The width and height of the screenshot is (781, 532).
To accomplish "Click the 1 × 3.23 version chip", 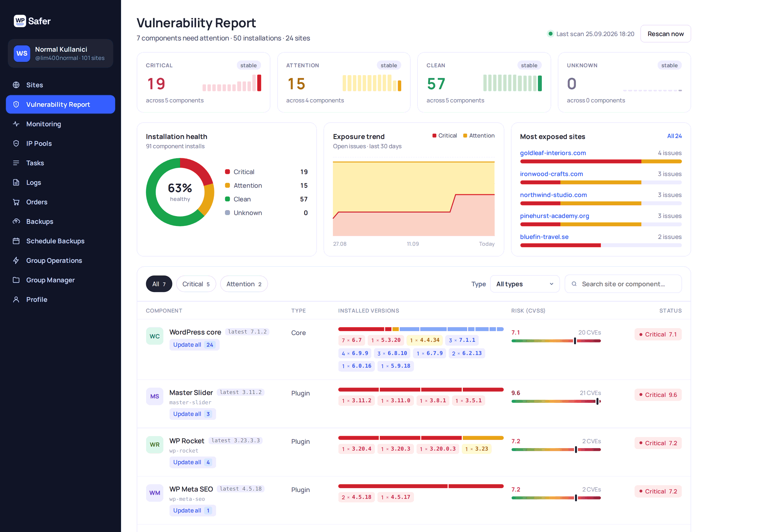I will pos(476,449).
